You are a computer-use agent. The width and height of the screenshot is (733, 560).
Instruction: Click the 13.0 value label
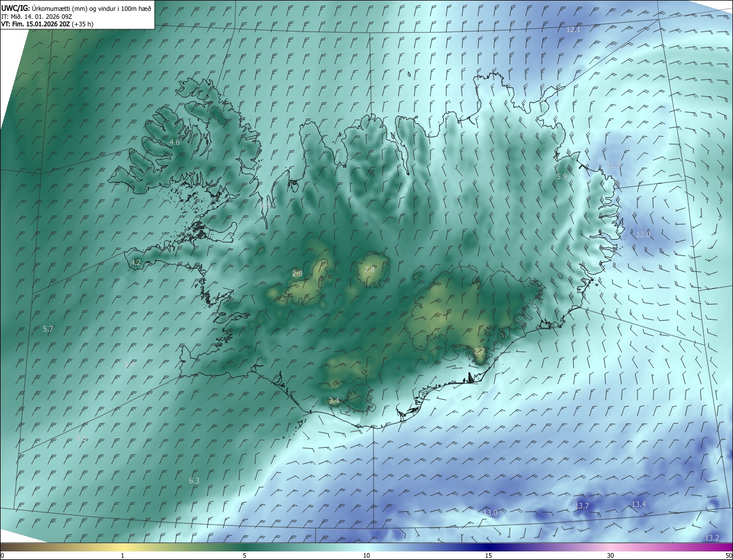click(x=491, y=512)
